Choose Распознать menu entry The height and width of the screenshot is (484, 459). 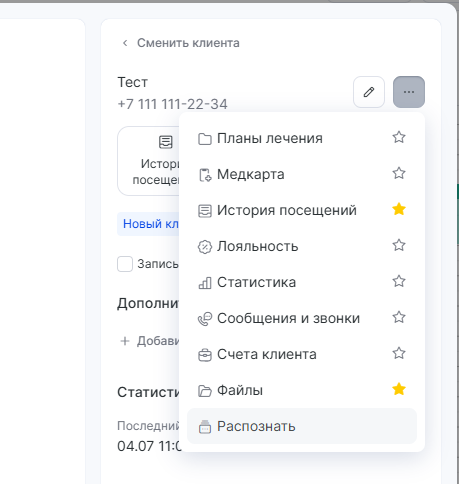[x=302, y=426]
